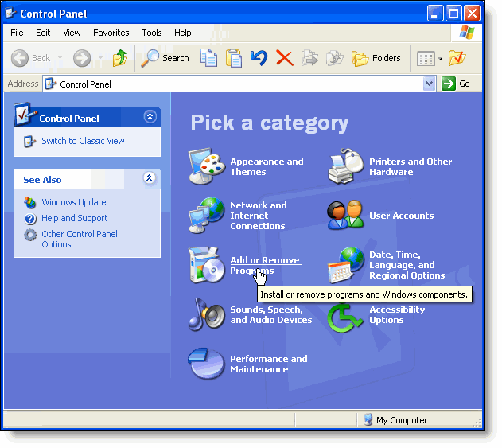
Task: Click the Other Control Panel Options gear icon
Action: point(30,235)
